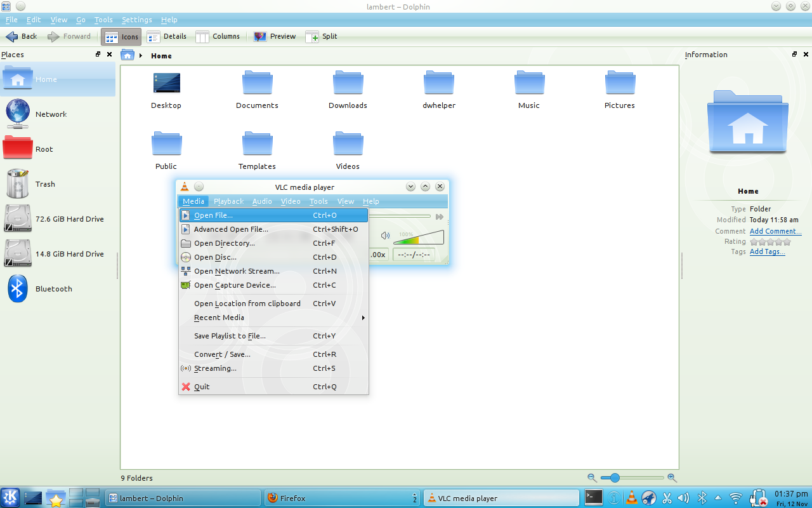Screen dimensions: 812x508
Task: Open the 14.8 GiB Hard Drive
Action: pyautogui.click(x=58, y=254)
